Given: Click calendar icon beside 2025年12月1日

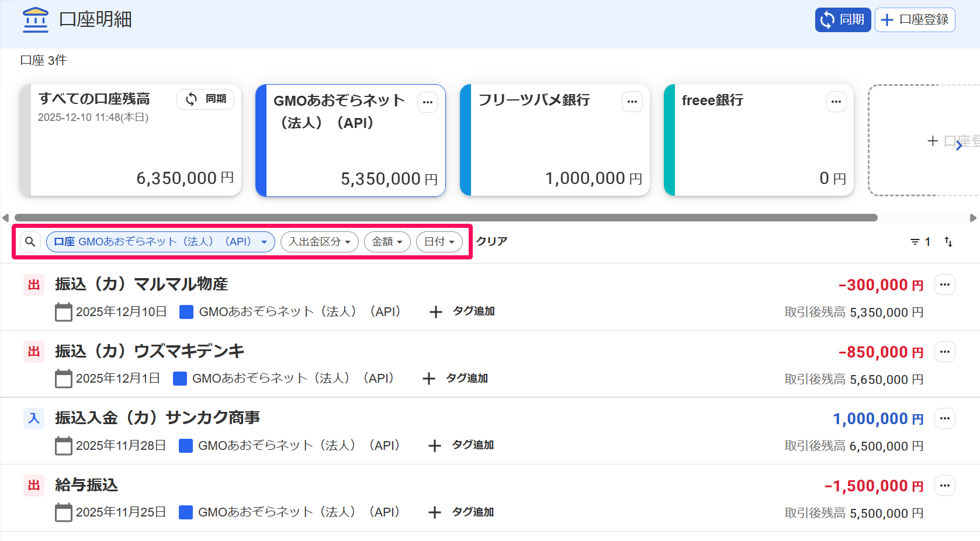Looking at the screenshot, I should (x=64, y=379).
